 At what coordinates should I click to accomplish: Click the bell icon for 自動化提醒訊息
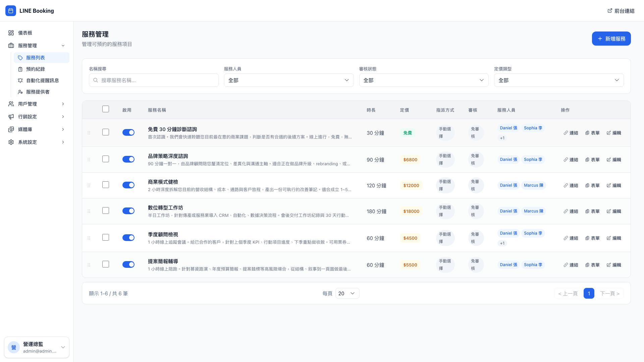[x=20, y=80]
